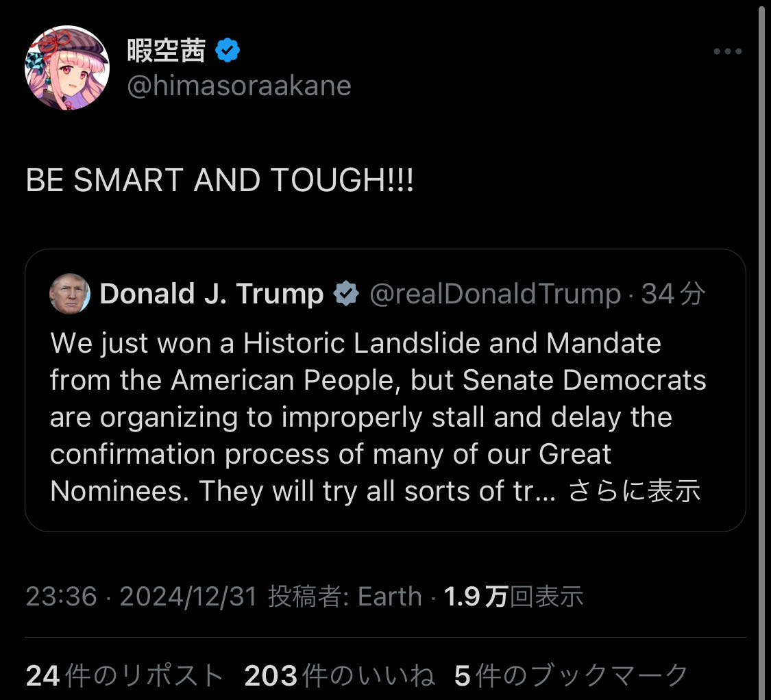Open the quoted Trump post body text

(x=378, y=417)
